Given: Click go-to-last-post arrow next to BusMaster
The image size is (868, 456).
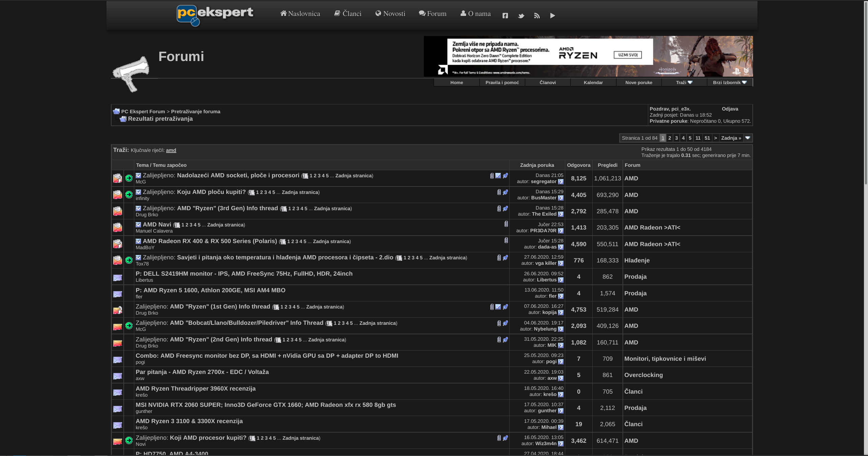Looking at the screenshot, I should tap(560, 198).
